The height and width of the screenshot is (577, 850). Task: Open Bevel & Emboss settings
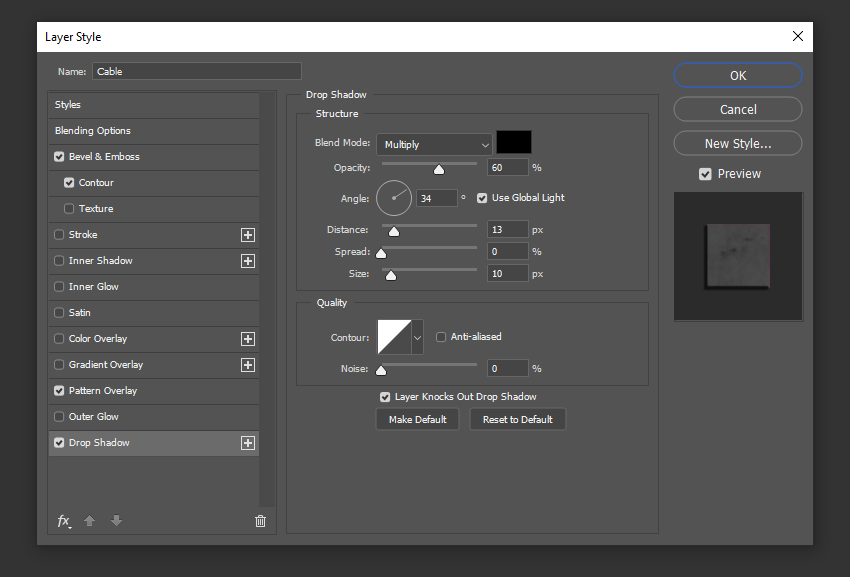pyautogui.click(x=104, y=157)
